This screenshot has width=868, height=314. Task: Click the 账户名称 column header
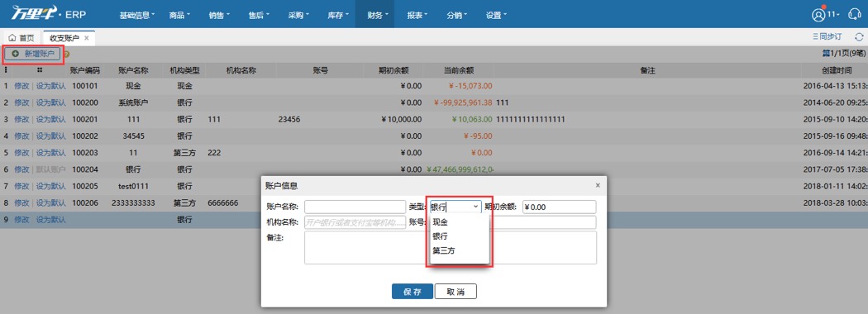click(x=133, y=70)
